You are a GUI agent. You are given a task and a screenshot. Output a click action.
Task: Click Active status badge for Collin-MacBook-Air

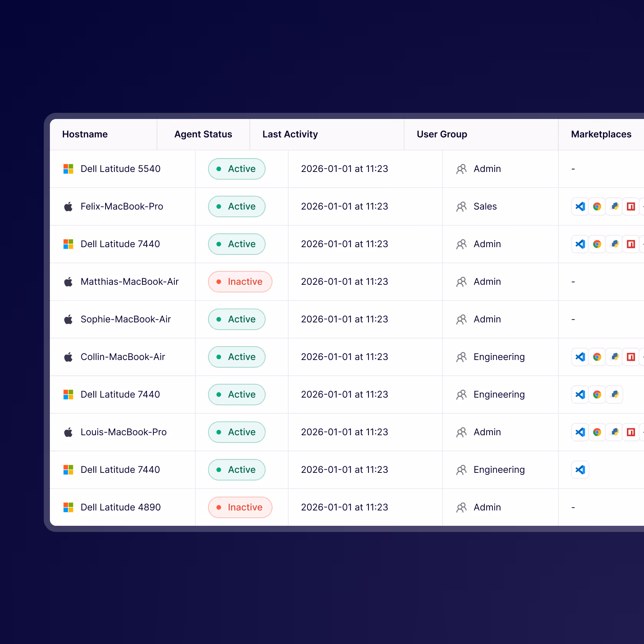237,357
